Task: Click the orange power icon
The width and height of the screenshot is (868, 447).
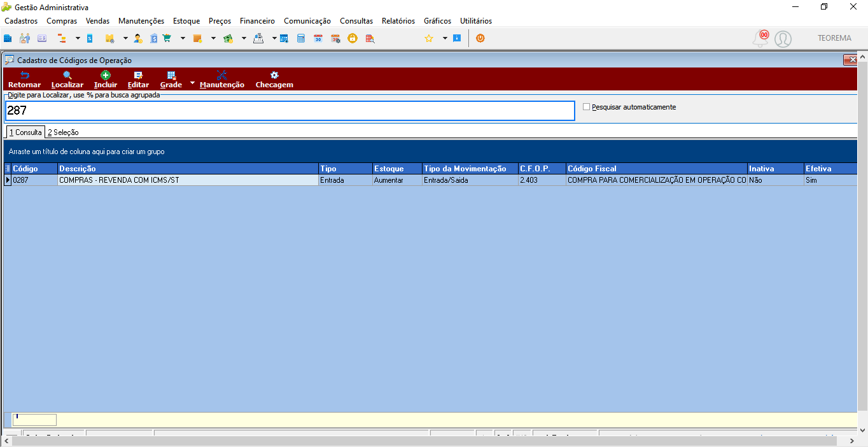Action: 480,38
